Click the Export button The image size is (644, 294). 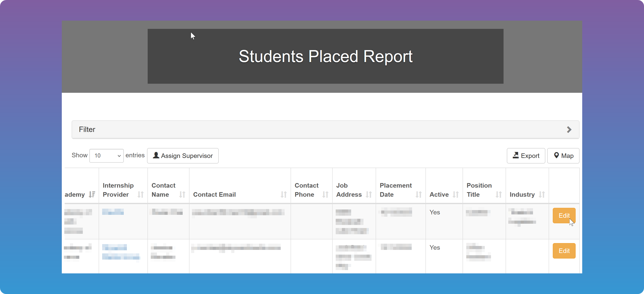pyautogui.click(x=526, y=156)
